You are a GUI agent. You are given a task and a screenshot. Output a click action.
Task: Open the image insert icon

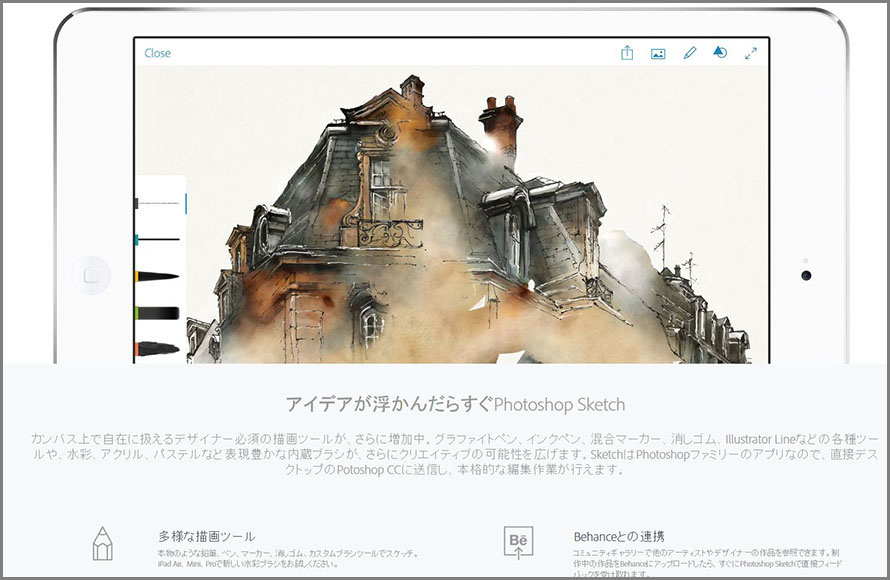[658, 54]
